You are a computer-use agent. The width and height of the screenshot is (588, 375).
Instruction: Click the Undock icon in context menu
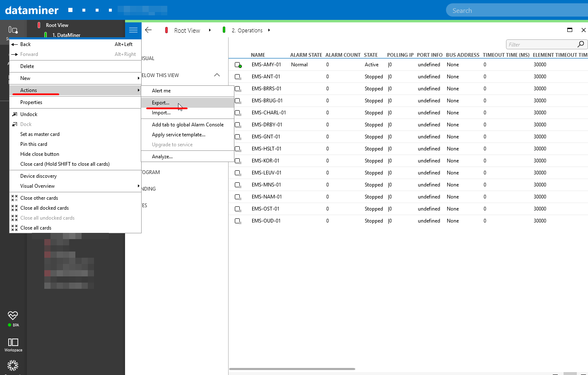coord(15,114)
